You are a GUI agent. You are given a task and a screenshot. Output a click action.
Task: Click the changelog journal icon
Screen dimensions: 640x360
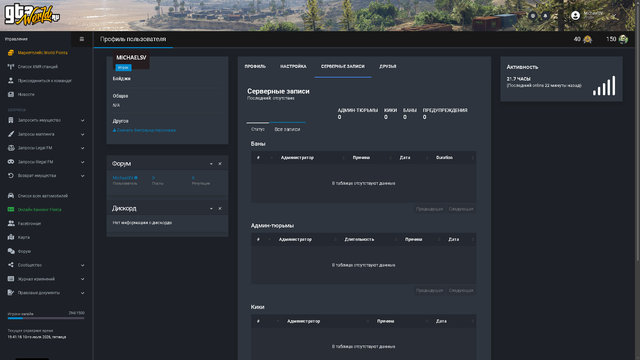[11, 279]
